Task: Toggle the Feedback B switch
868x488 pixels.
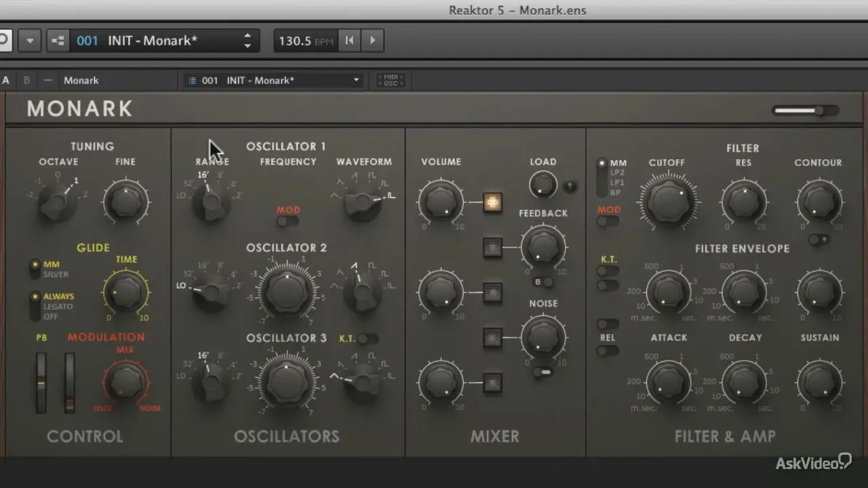Action: [544, 282]
